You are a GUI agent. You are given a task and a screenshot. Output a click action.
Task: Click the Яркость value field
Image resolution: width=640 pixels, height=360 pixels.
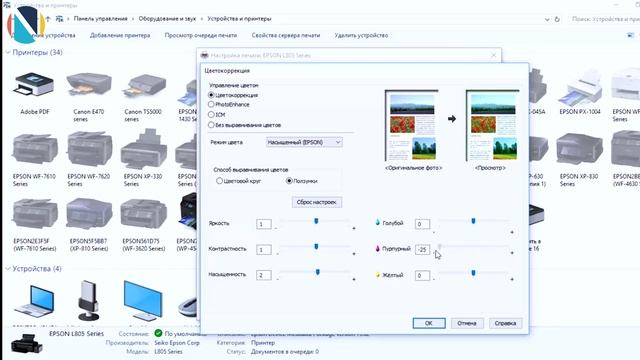click(x=264, y=224)
